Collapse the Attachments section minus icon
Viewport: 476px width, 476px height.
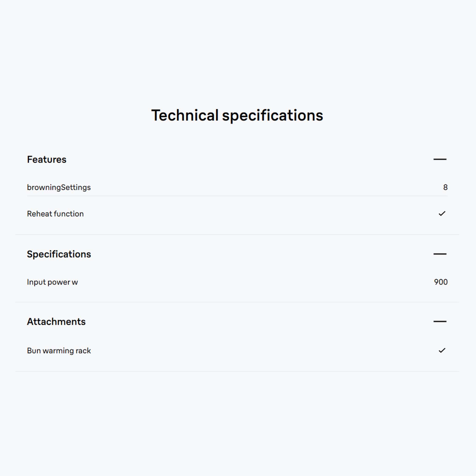tap(440, 321)
